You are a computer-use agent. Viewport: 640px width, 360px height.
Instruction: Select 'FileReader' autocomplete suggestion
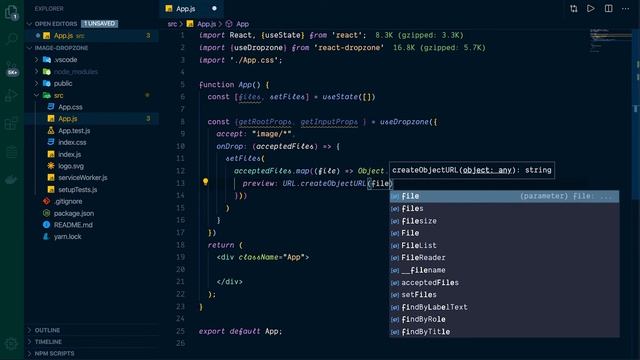click(504, 258)
